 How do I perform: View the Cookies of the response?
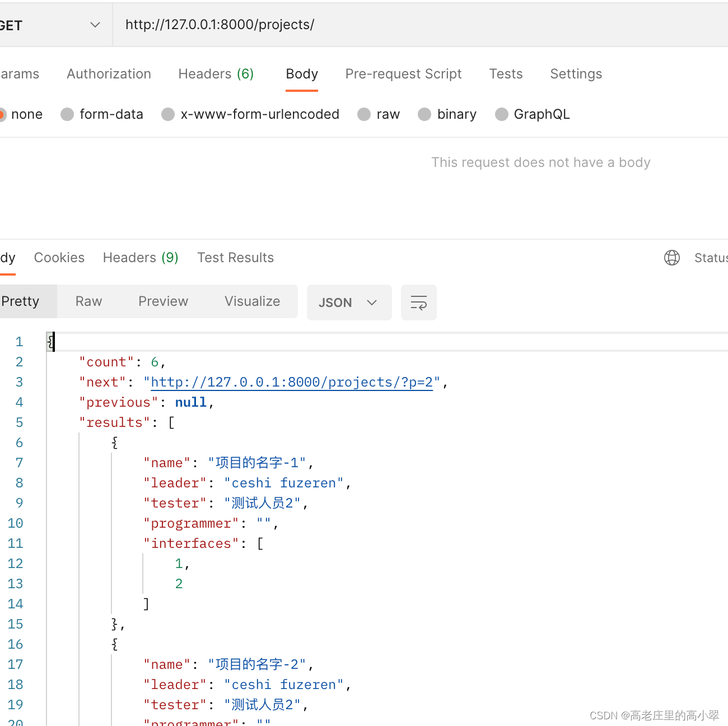59,257
